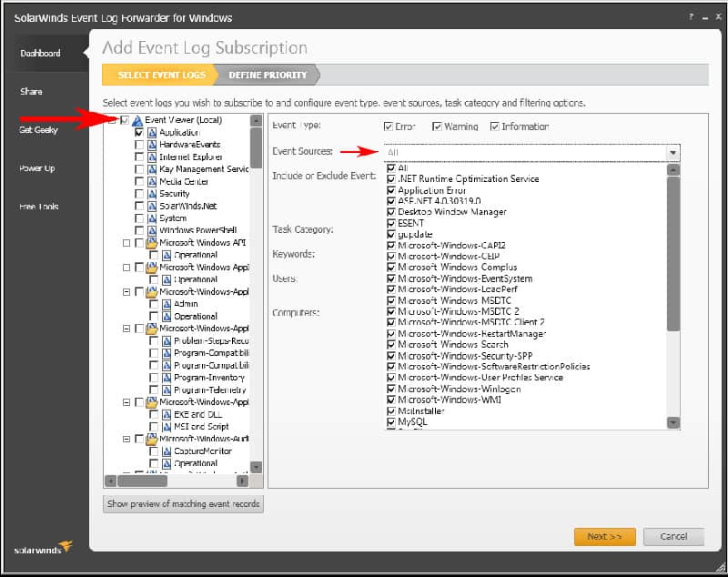The height and width of the screenshot is (577, 728).
Task: Uncheck the Warning event type checkbox
Action: [437, 125]
